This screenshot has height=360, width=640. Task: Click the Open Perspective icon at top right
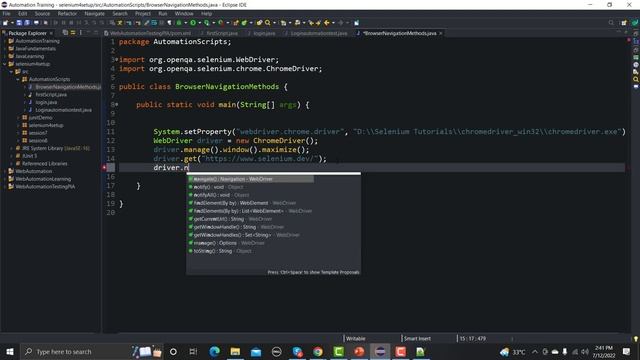click(624, 23)
